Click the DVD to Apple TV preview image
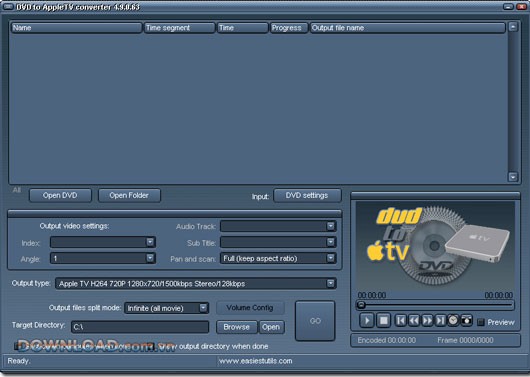530x377 pixels. 435,245
